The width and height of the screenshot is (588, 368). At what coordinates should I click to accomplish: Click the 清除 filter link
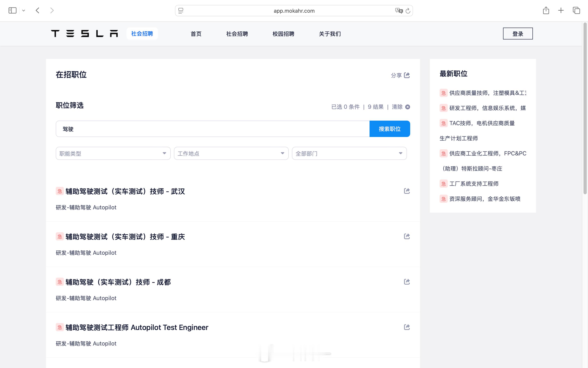tap(397, 107)
